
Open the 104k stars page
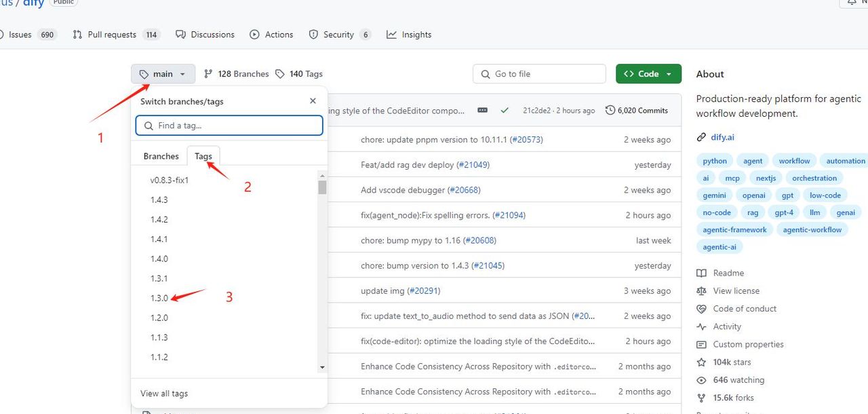732,362
